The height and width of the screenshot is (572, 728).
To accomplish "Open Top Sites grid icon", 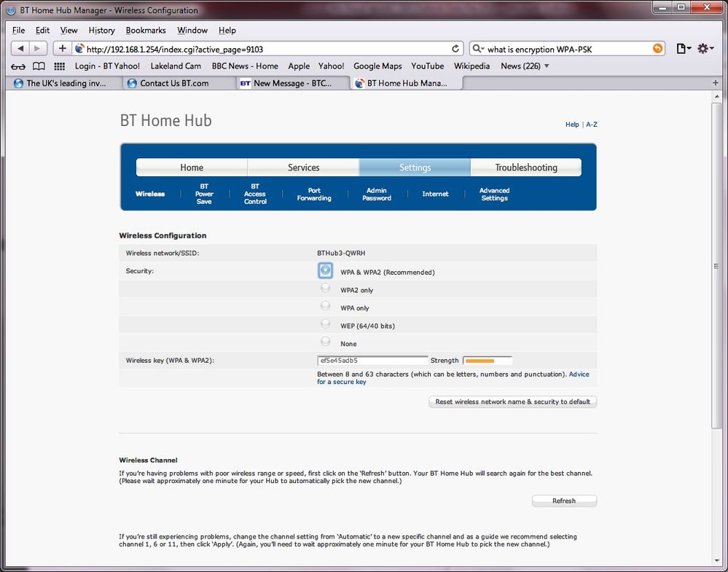I will tap(60, 66).
